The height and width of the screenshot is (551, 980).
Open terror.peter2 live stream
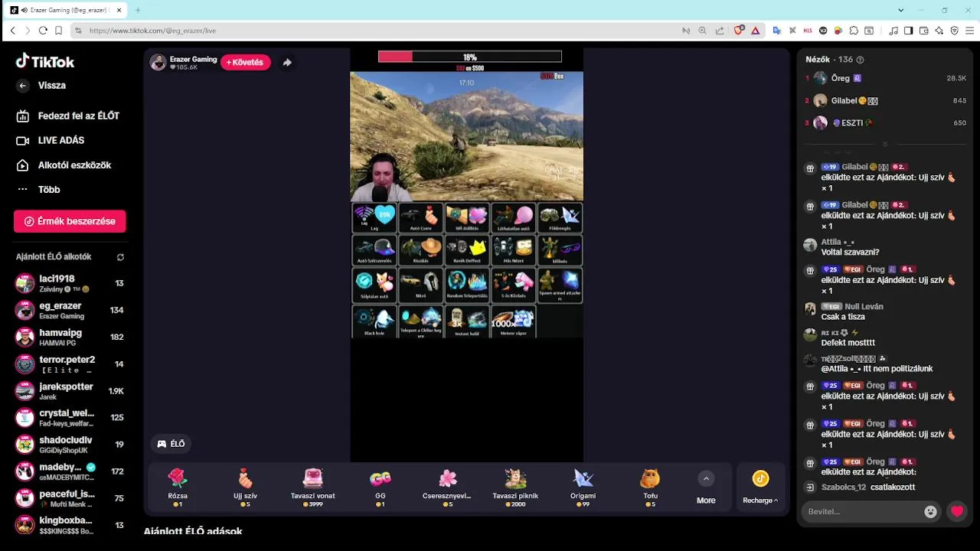pos(70,364)
